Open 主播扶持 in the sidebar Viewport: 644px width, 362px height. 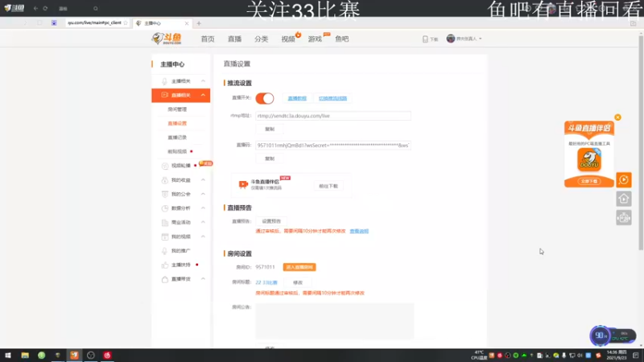[x=180, y=265]
